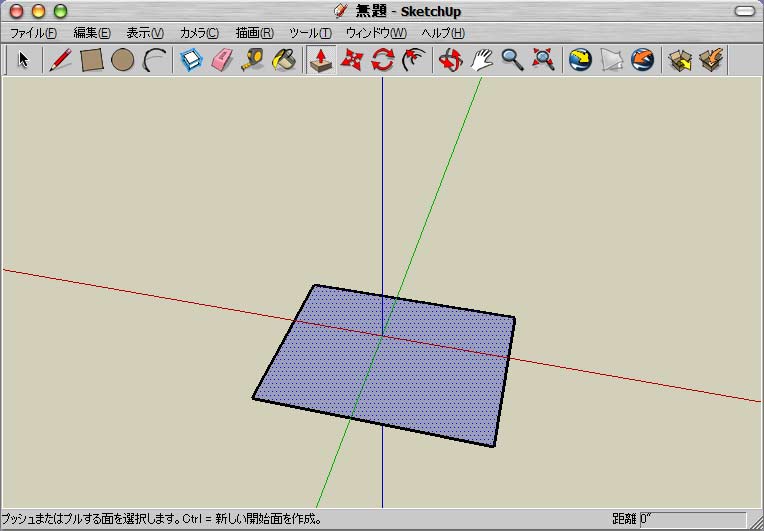Activate the Push/Pull tool
Image resolution: width=764 pixels, height=531 pixels.
(x=321, y=60)
